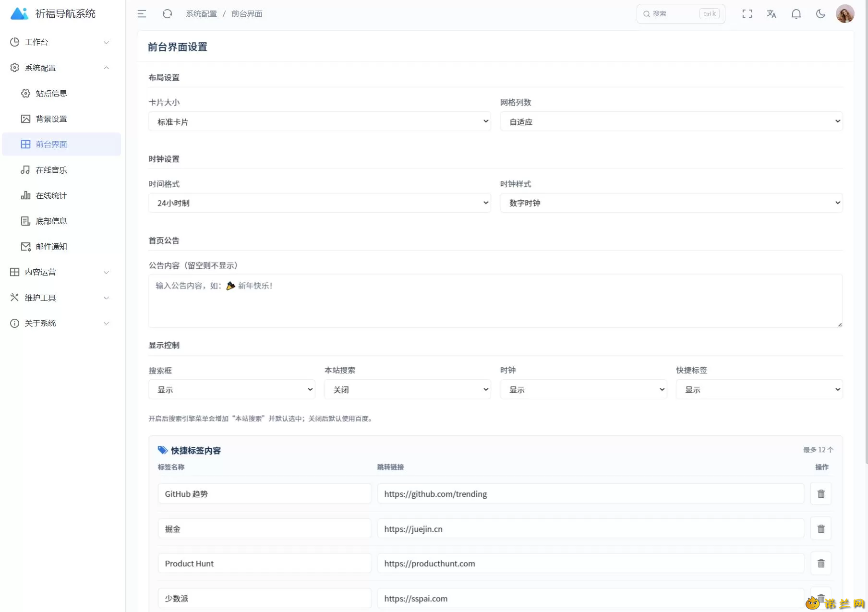This screenshot has width=868, height=612.
Task: Delete the 掘金 tag row
Action: 821,529
